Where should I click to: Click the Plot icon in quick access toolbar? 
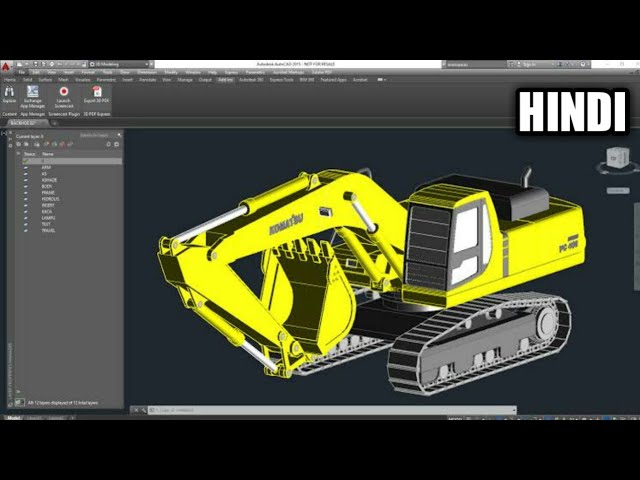pos(51,64)
